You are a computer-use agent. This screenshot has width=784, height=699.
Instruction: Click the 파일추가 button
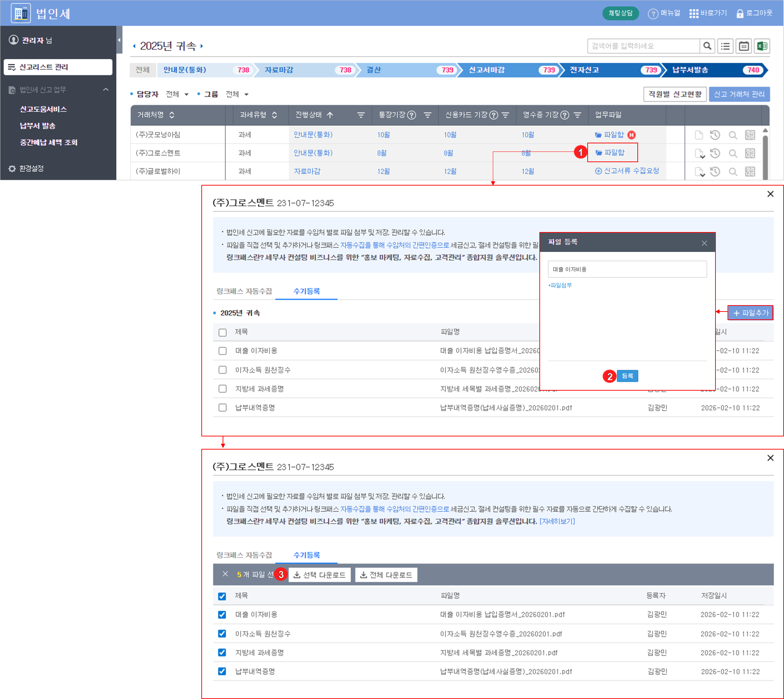pyautogui.click(x=751, y=313)
